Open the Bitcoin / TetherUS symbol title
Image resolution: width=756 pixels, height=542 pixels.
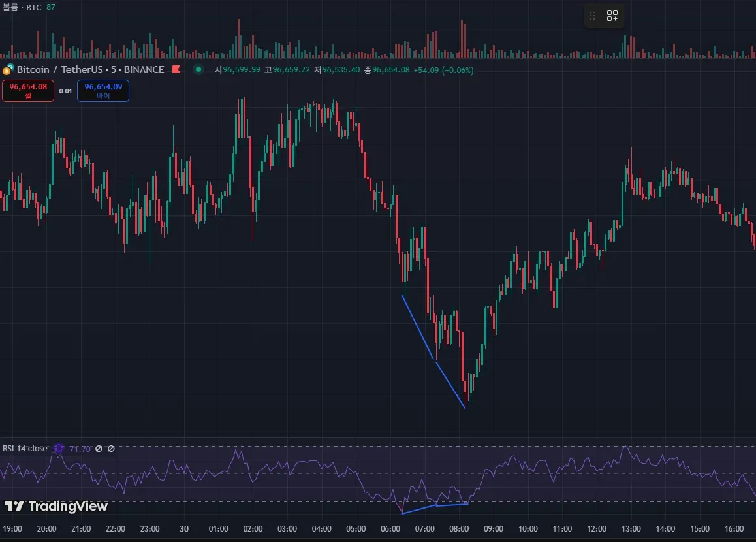coord(90,70)
